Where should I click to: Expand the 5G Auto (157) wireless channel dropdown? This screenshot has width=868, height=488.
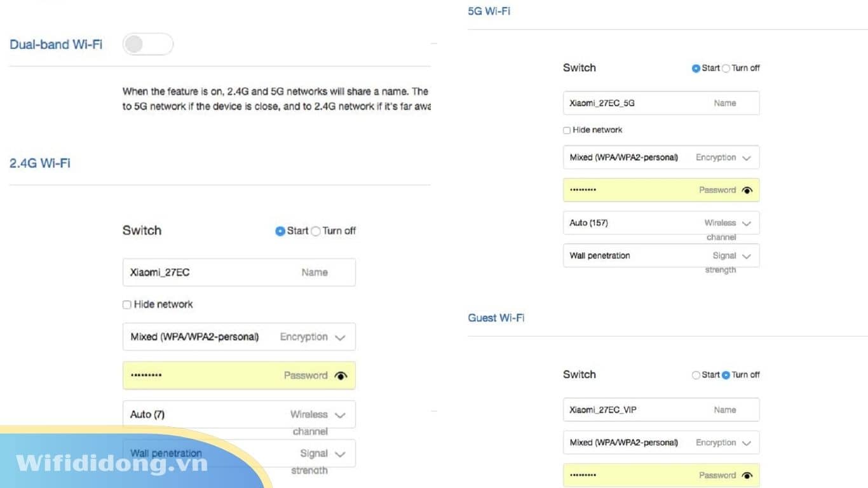747,223
